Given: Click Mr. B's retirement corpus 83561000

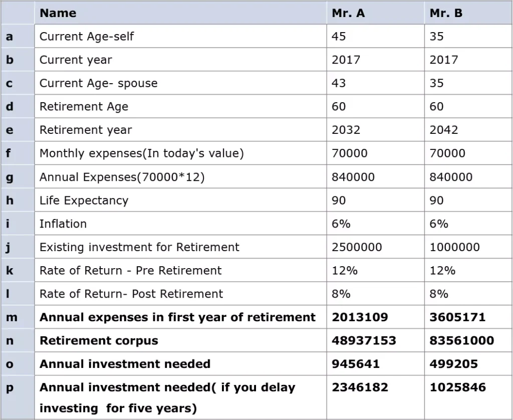Looking at the screenshot, I should pyautogui.click(x=461, y=341).
